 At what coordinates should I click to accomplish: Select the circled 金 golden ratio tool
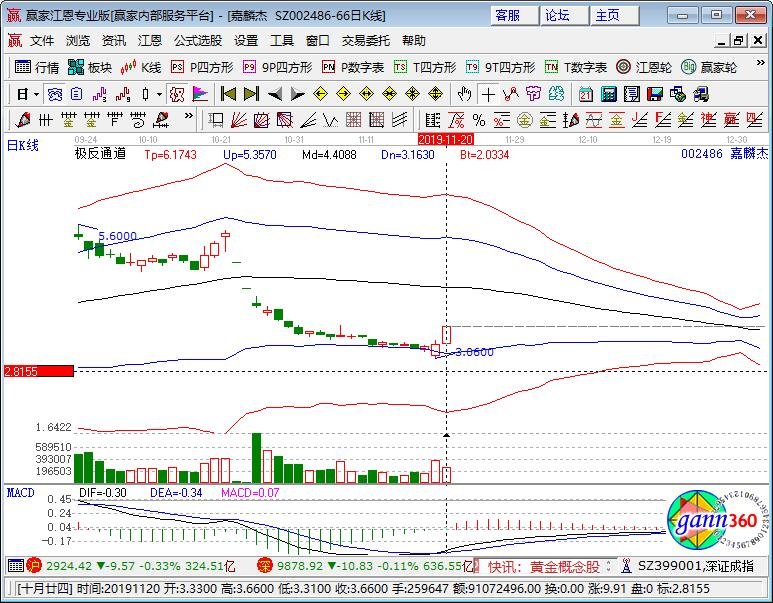[x=525, y=120]
